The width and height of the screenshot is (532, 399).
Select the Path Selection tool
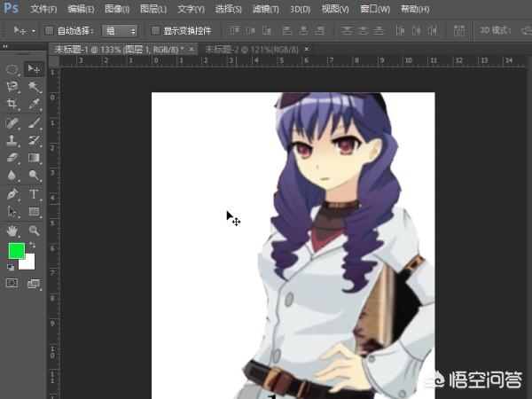(12, 211)
